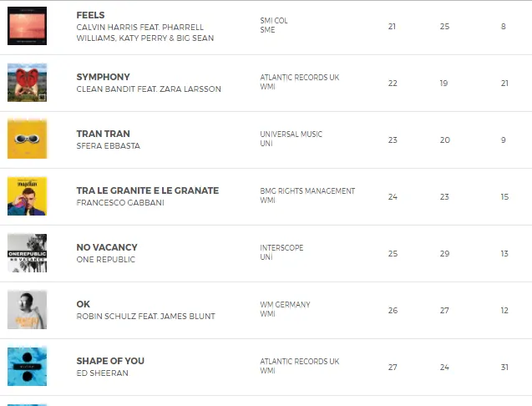Open TRA LE GRANITE E LE GRANATE
Image resolution: width=532 pixels, height=406 pixels.
(x=147, y=190)
